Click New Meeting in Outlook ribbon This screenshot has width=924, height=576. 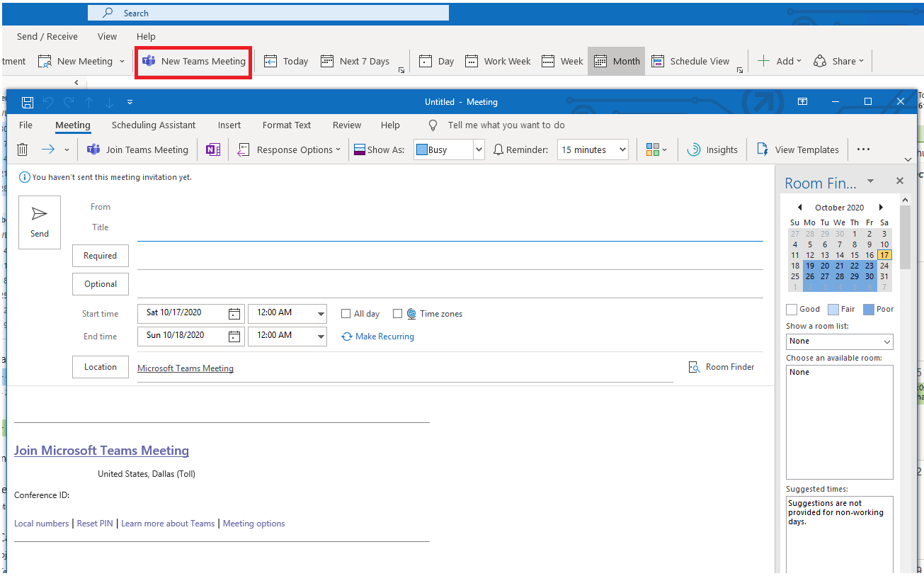pos(76,61)
